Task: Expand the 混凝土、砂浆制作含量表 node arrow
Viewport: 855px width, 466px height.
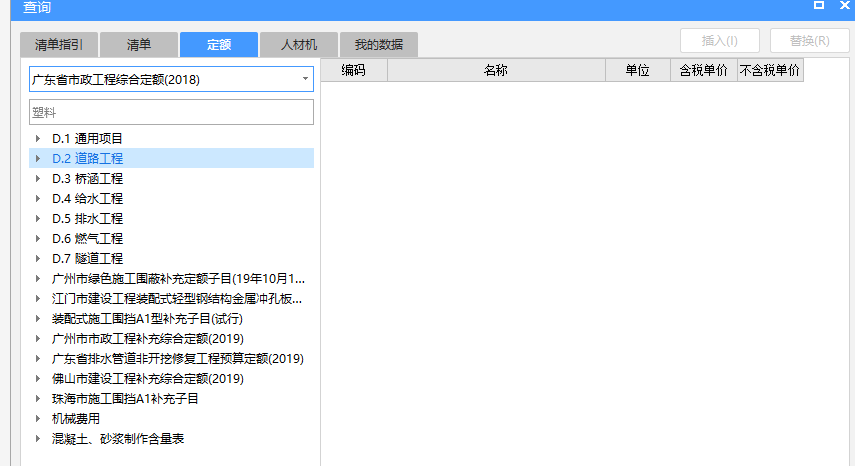Action: click(x=38, y=438)
